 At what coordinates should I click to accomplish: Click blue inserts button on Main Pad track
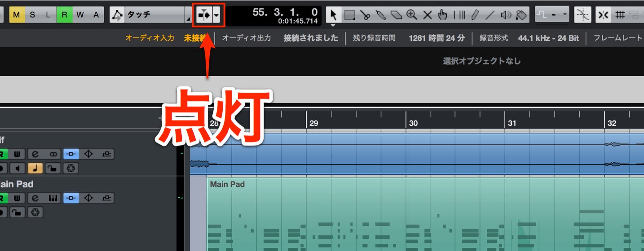71,198
